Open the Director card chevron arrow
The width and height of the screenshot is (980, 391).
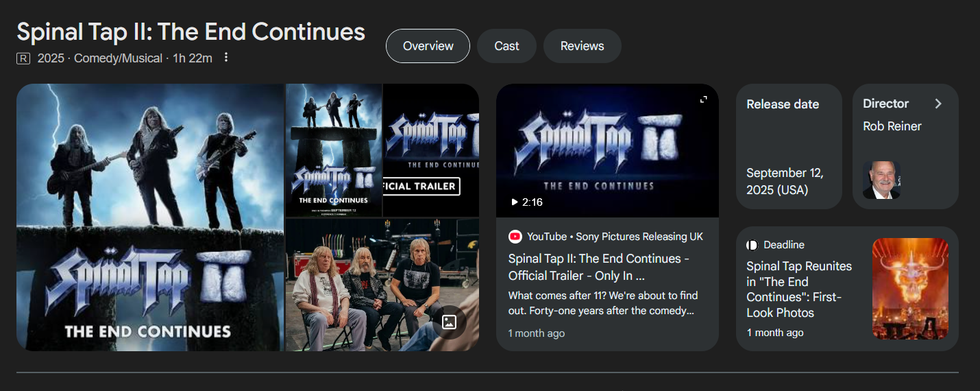tap(938, 104)
